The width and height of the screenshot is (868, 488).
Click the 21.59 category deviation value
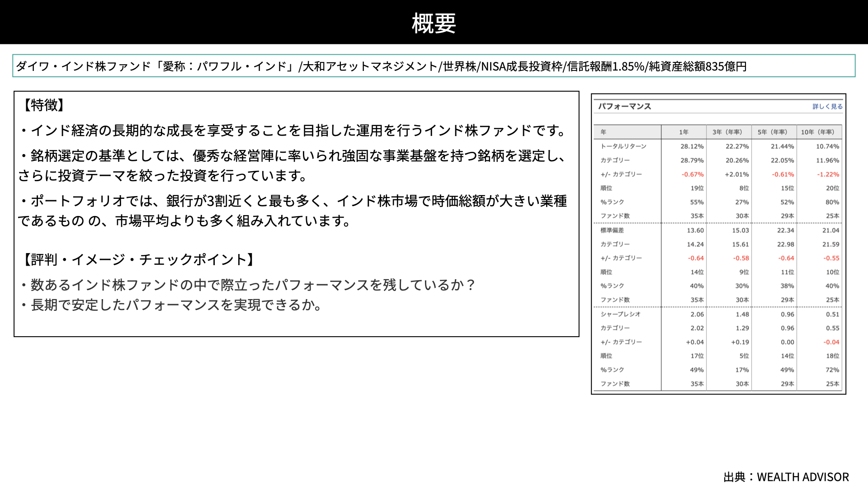[831, 244]
